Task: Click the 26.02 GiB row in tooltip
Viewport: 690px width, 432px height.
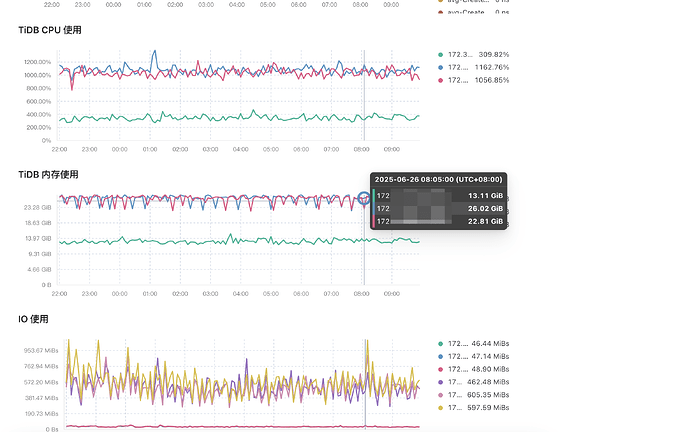Action: [440, 208]
